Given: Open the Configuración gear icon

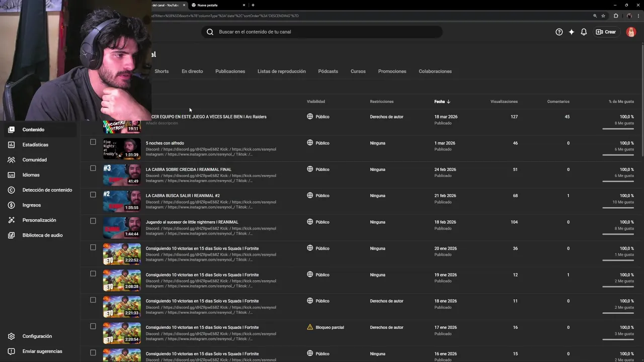Looking at the screenshot, I should point(11,336).
